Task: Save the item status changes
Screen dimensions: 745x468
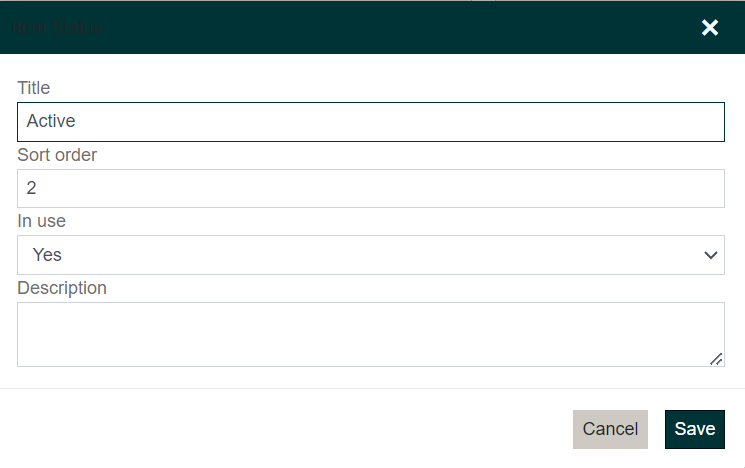Action: [694, 429]
